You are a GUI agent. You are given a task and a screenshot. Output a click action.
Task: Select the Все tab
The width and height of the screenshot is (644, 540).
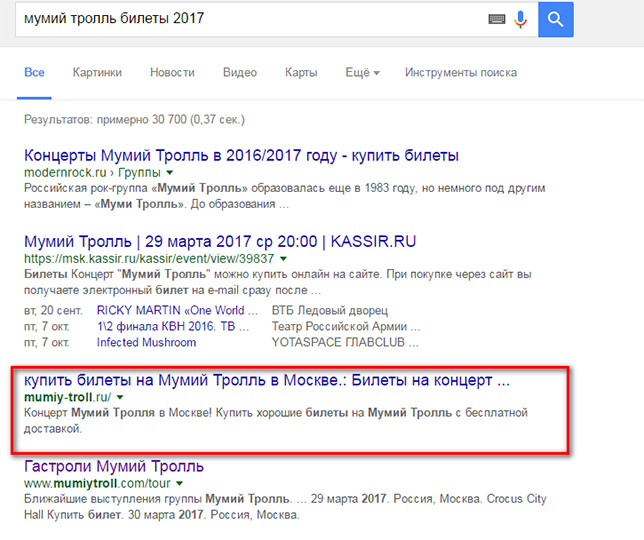pos(34,73)
